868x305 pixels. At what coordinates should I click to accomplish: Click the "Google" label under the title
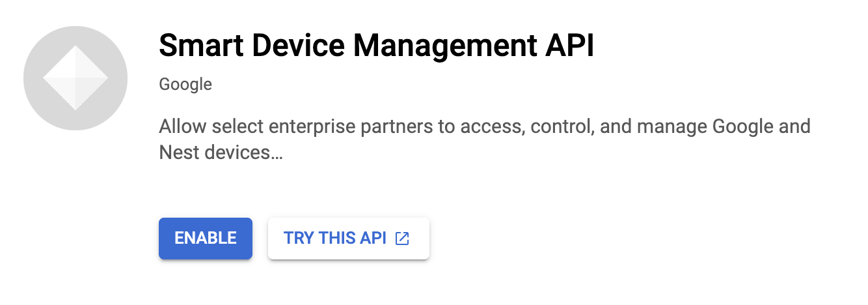click(x=185, y=84)
